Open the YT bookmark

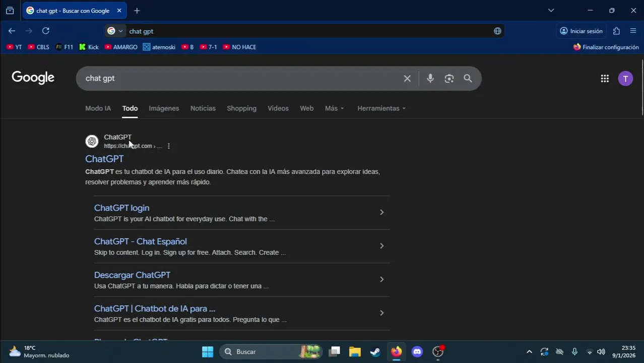(x=14, y=47)
